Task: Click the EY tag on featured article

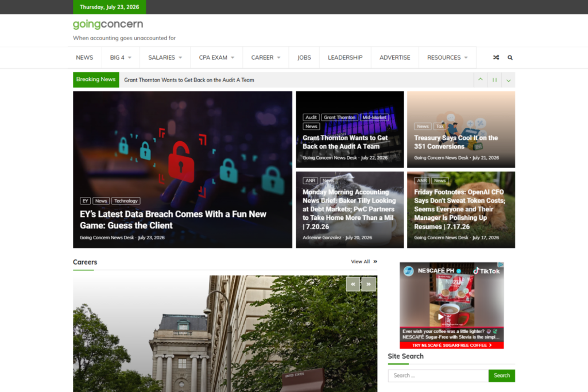Action: pos(85,201)
